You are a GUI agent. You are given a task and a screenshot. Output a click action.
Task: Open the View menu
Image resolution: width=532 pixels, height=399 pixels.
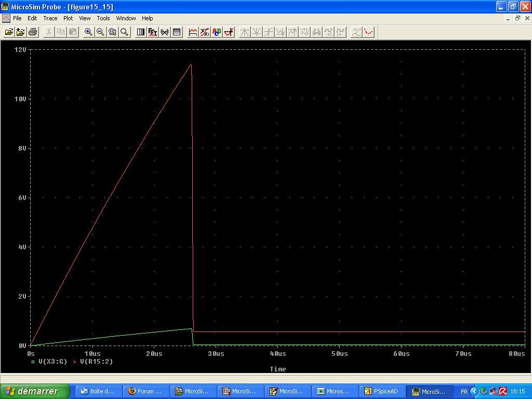(85, 18)
